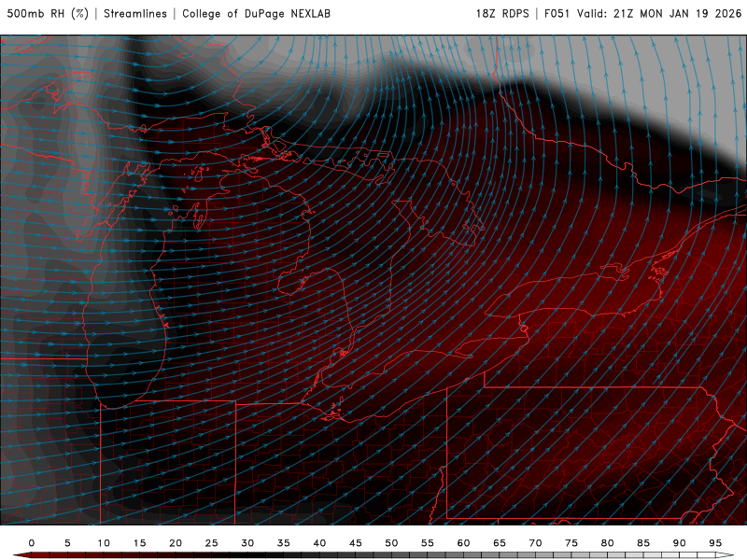
Task: Click the "F051" forecast hour label
Action: coord(557,13)
